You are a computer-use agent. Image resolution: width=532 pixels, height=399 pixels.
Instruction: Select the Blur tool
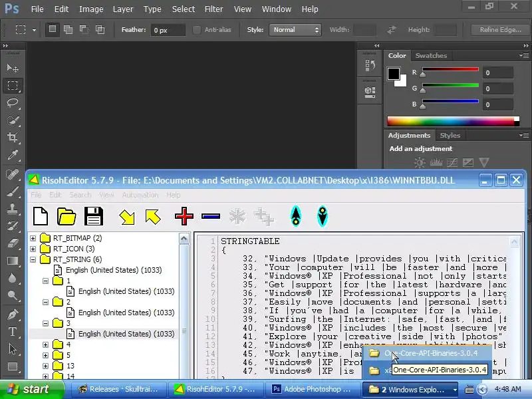point(13,278)
